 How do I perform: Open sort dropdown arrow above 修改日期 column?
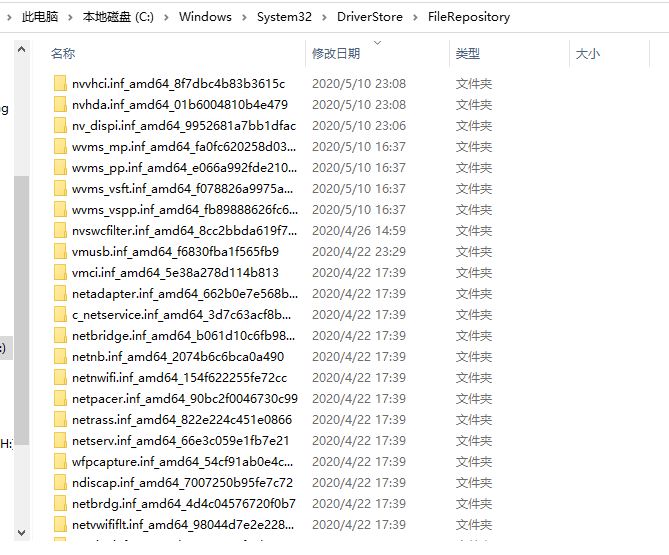click(377, 43)
